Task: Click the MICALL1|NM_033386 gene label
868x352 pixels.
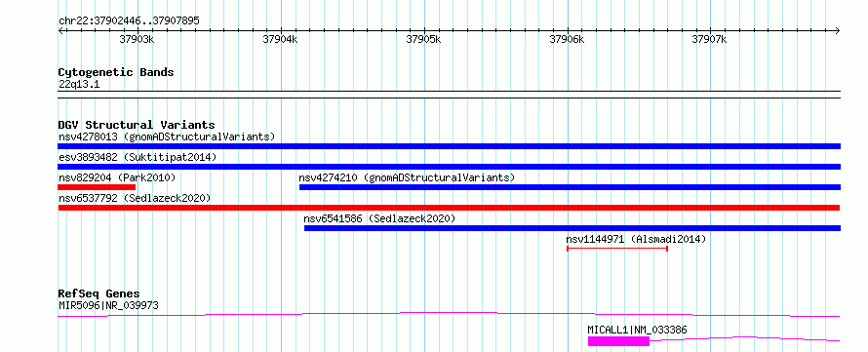Action: 637,330
